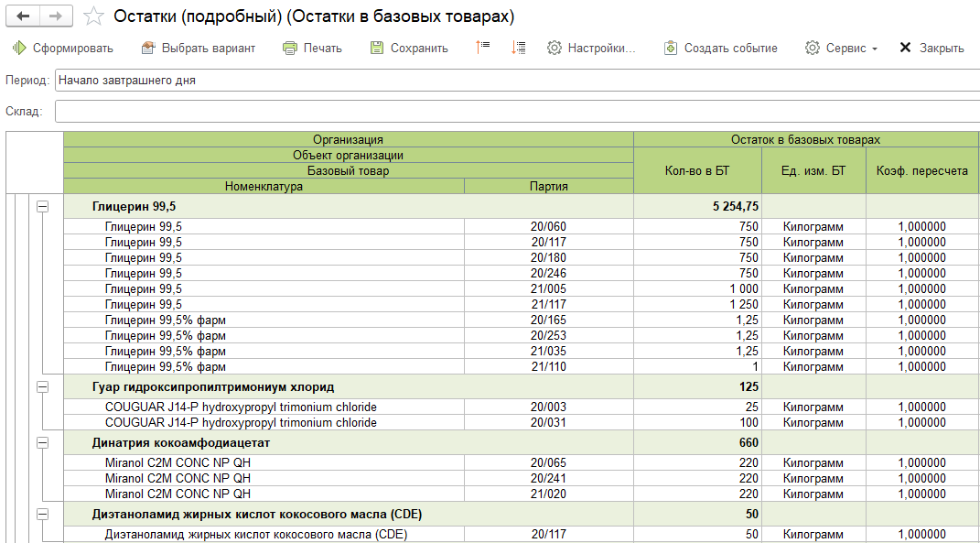Save the report with Сохранить

(x=409, y=49)
